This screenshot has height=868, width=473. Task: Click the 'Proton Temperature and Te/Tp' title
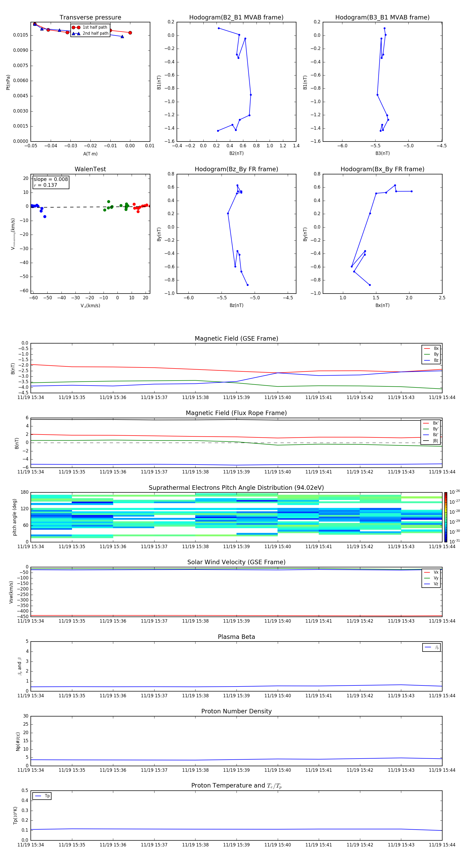click(x=236, y=786)
